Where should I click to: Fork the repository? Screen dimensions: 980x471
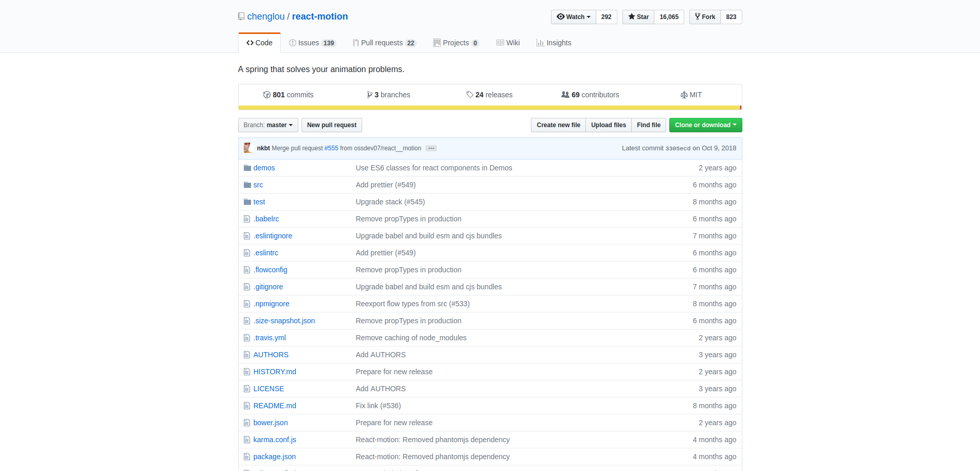point(705,17)
